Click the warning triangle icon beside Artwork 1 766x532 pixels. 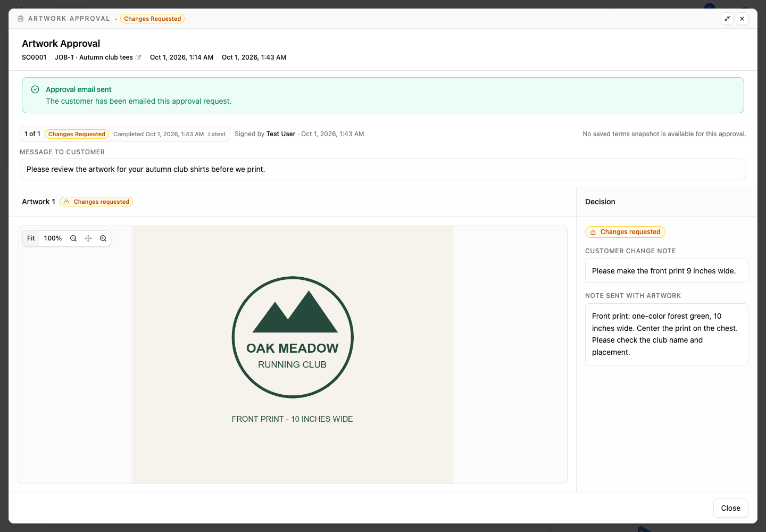(x=66, y=202)
